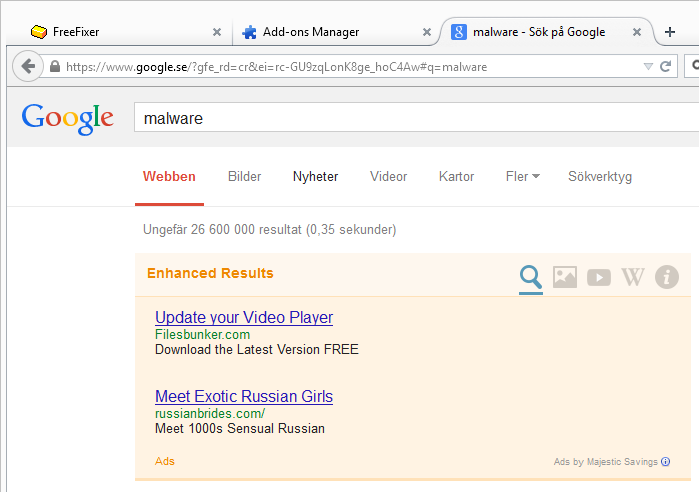The width and height of the screenshot is (699, 492).
Task: Select the Webben search tab
Action: (169, 176)
